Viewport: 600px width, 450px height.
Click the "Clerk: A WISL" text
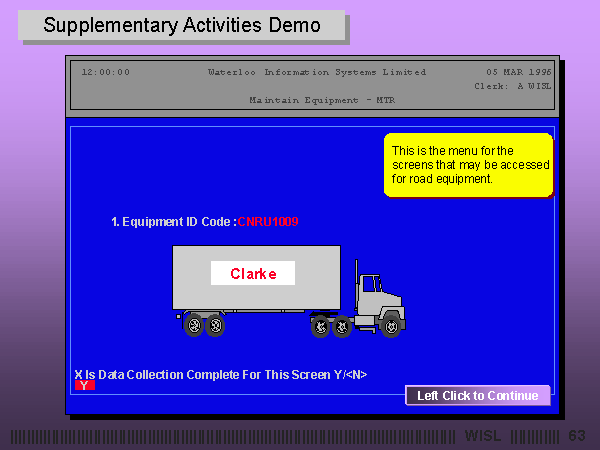(513, 86)
